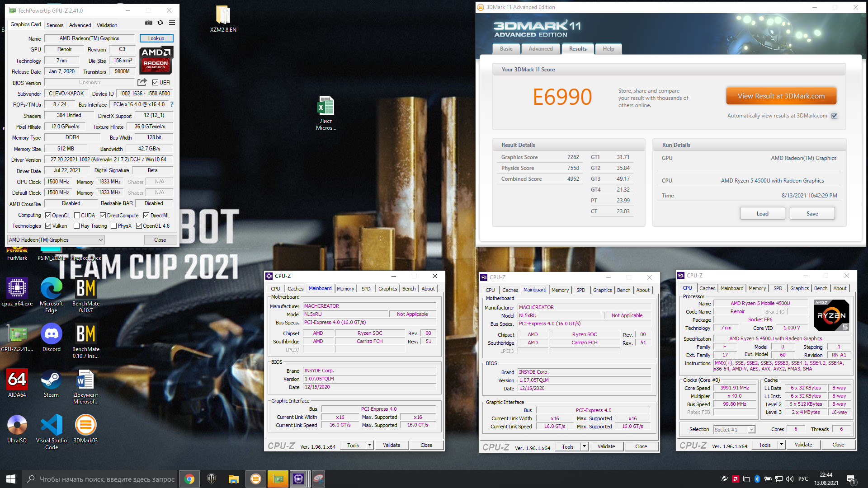868x488 pixels.
Task: Launch Discord from the desktop
Action: tap(51, 338)
